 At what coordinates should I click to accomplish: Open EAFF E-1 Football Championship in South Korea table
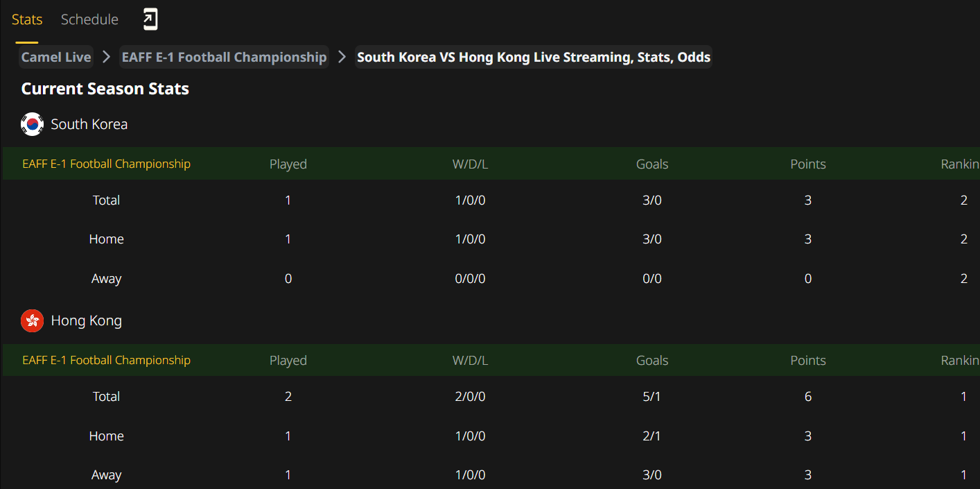[106, 164]
